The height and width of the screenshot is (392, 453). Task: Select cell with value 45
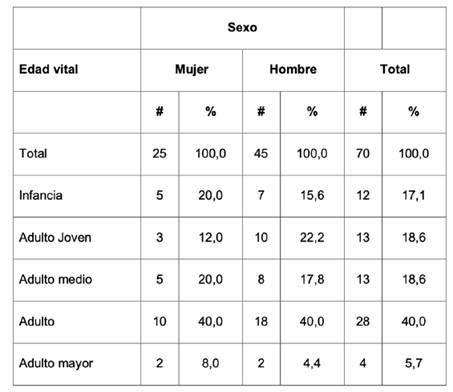click(261, 154)
